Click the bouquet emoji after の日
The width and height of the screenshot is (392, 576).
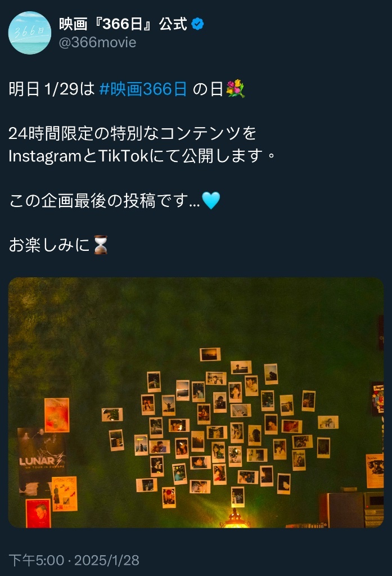[x=235, y=89]
